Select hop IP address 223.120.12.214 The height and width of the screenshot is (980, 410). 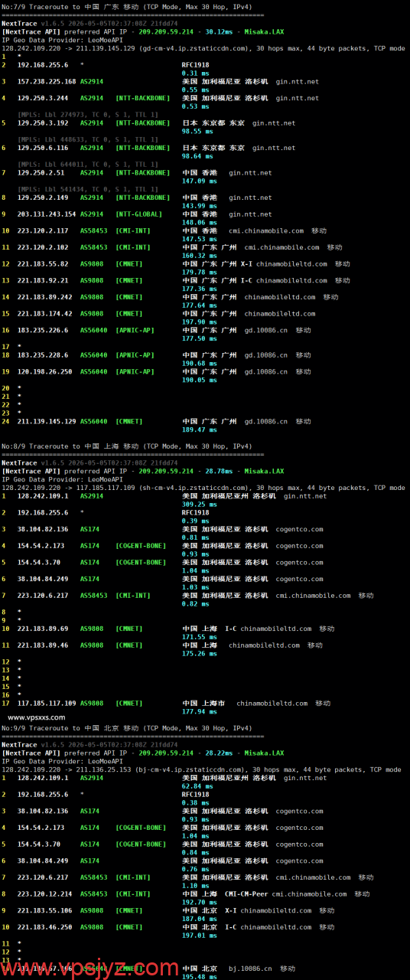click(45, 893)
